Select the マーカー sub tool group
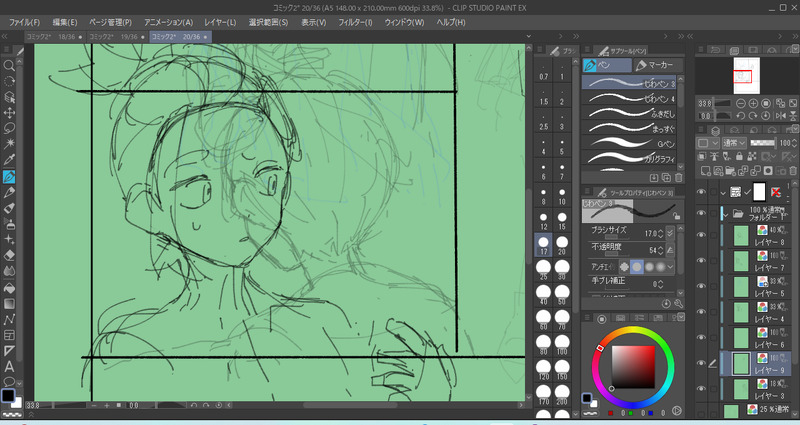 (657, 65)
